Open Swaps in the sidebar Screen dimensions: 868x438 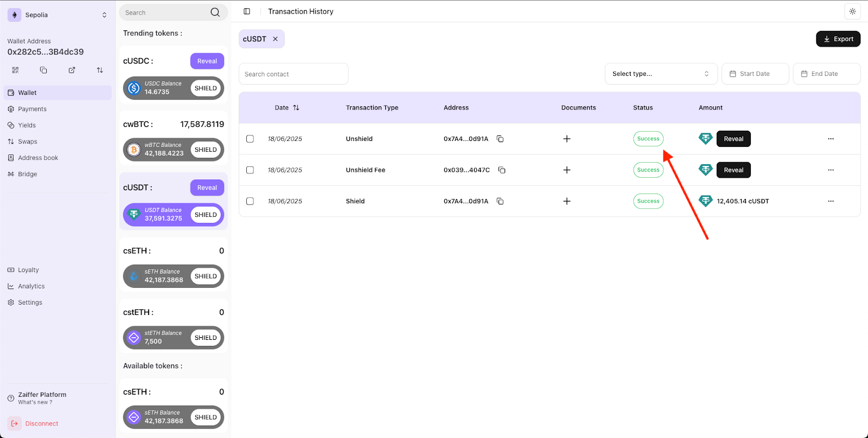click(58, 141)
